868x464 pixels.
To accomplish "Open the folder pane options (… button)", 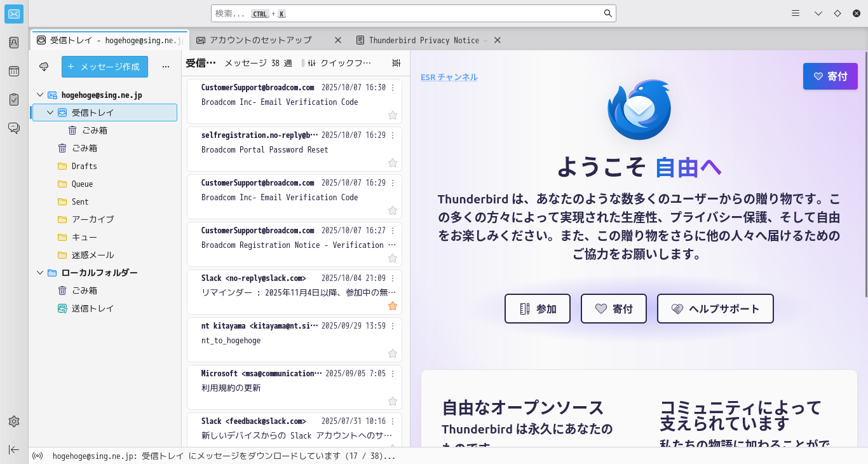I will (x=166, y=67).
